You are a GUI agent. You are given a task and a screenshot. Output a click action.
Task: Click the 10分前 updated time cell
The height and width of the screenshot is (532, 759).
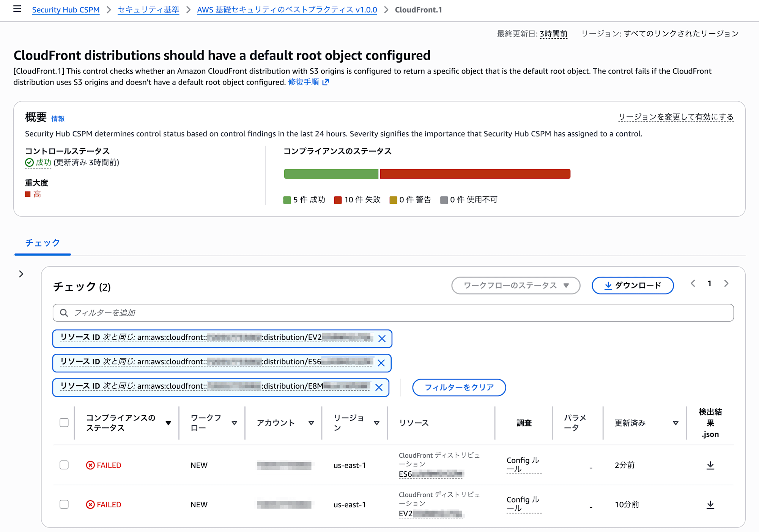(627, 505)
